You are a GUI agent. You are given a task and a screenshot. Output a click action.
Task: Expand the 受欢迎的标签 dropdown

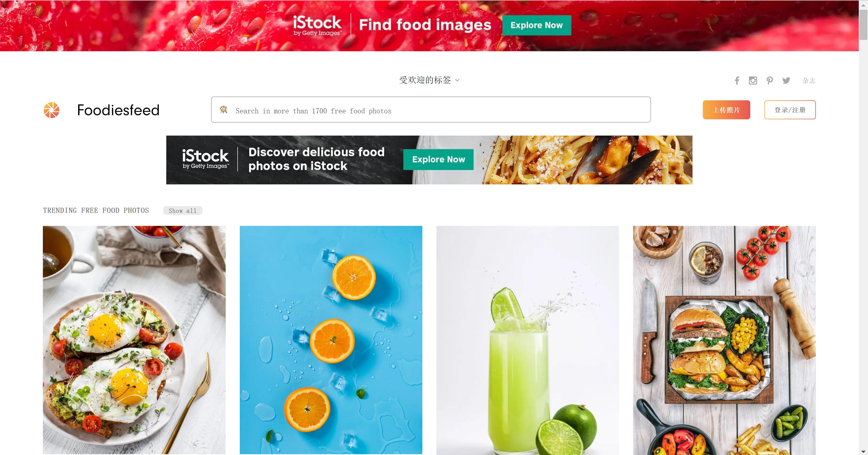(x=429, y=80)
